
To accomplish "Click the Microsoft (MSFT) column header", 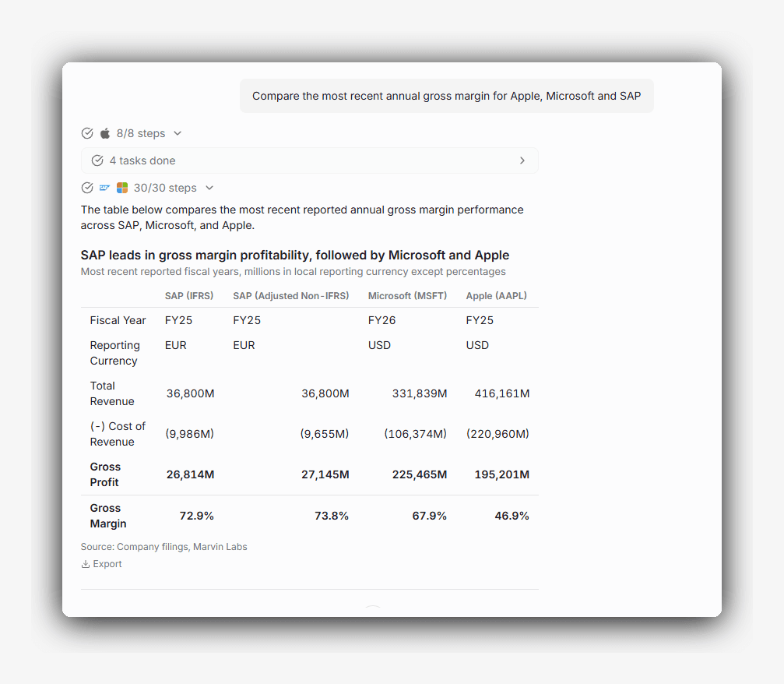I will (x=407, y=296).
